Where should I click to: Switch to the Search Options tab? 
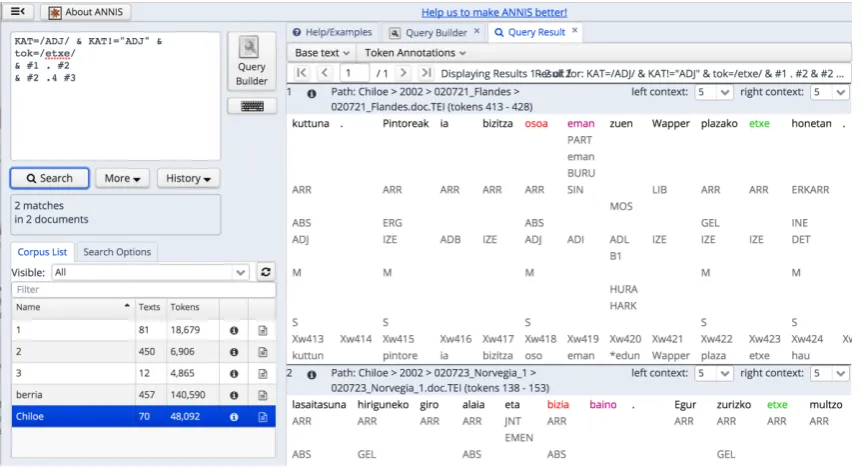[x=117, y=252]
